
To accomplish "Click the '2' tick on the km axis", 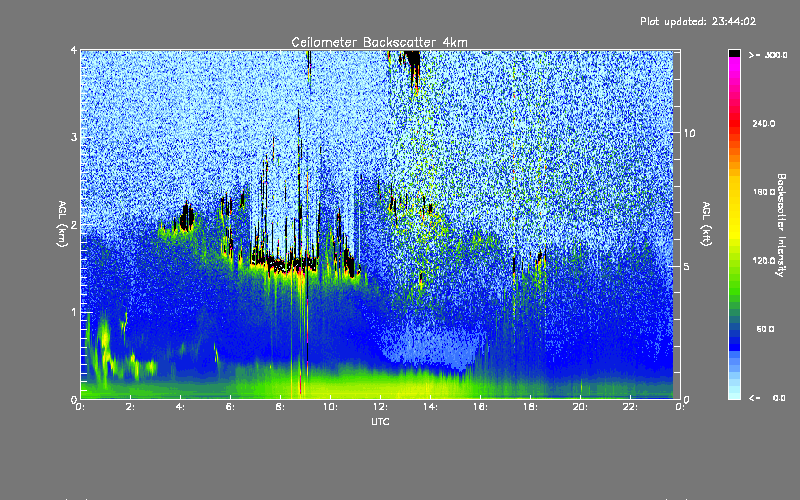I will point(74,224).
